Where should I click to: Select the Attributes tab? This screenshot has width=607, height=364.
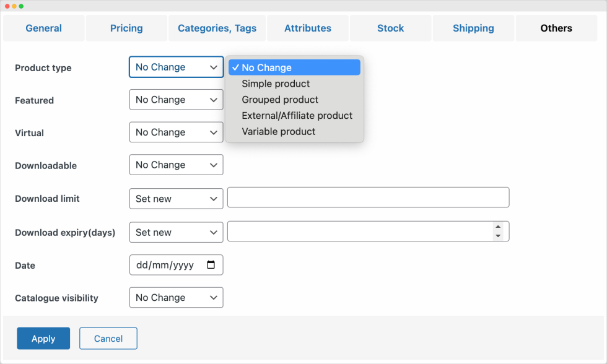tap(308, 28)
